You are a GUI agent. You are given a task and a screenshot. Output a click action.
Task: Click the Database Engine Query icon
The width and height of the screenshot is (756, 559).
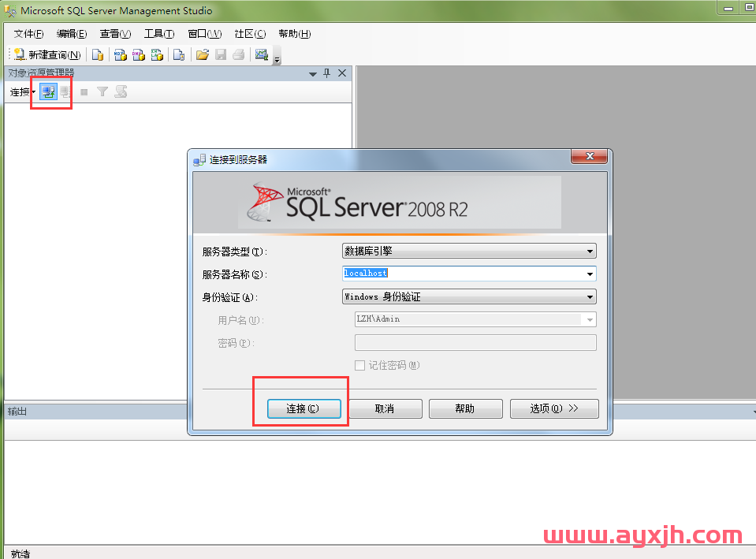(x=98, y=54)
